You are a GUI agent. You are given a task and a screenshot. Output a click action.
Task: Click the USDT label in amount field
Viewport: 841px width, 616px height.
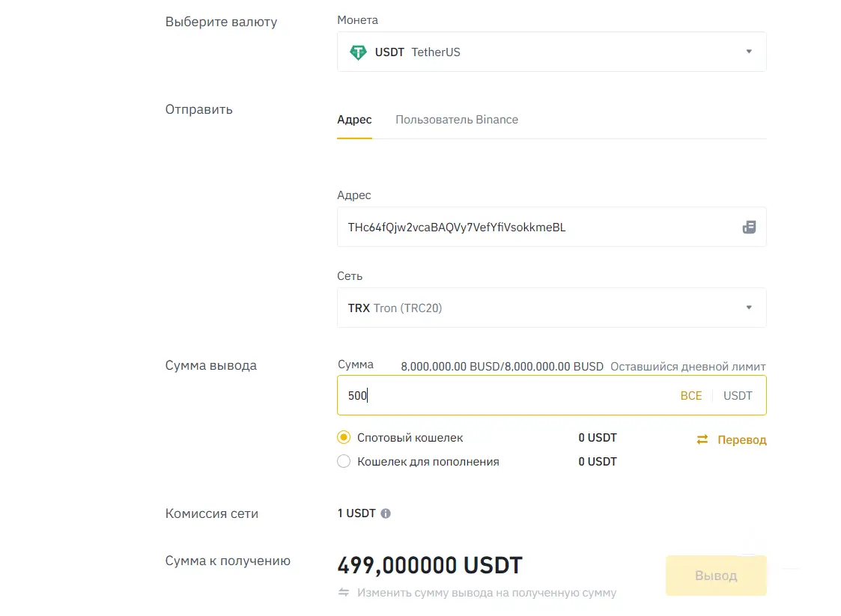coord(738,396)
